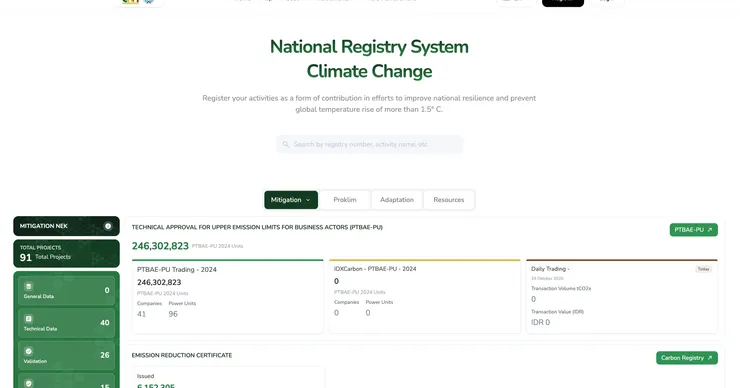
Task: Select the Mitigation tab
Action: pyautogui.click(x=291, y=200)
